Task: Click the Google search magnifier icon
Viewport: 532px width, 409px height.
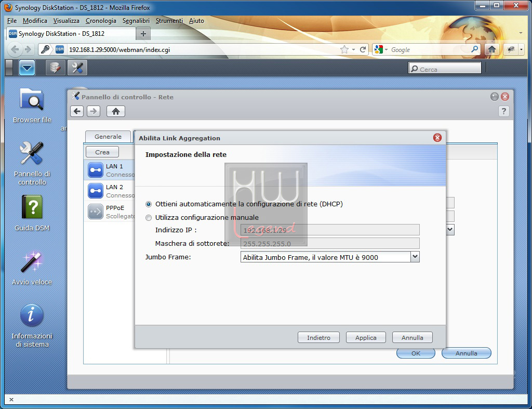Action: (475, 49)
